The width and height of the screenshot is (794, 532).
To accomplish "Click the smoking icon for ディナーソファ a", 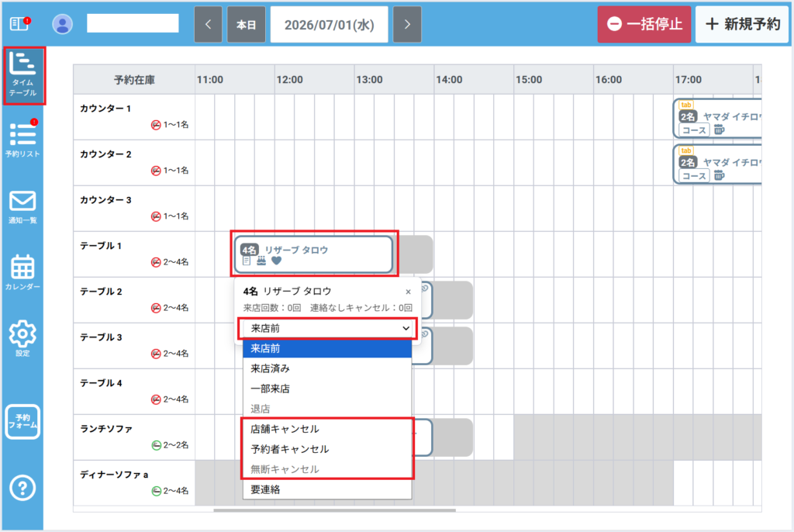I will tap(157, 490).
